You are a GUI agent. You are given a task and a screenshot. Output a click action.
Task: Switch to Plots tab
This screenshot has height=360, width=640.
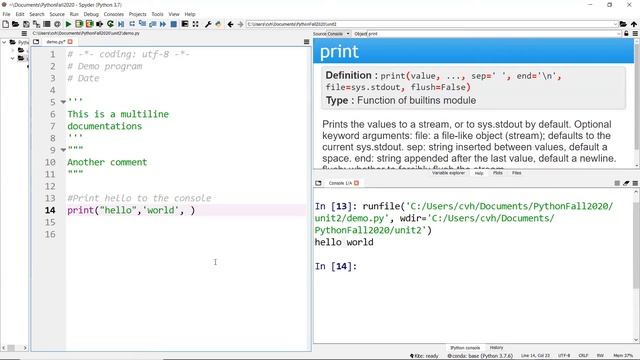tap(498, 173)
